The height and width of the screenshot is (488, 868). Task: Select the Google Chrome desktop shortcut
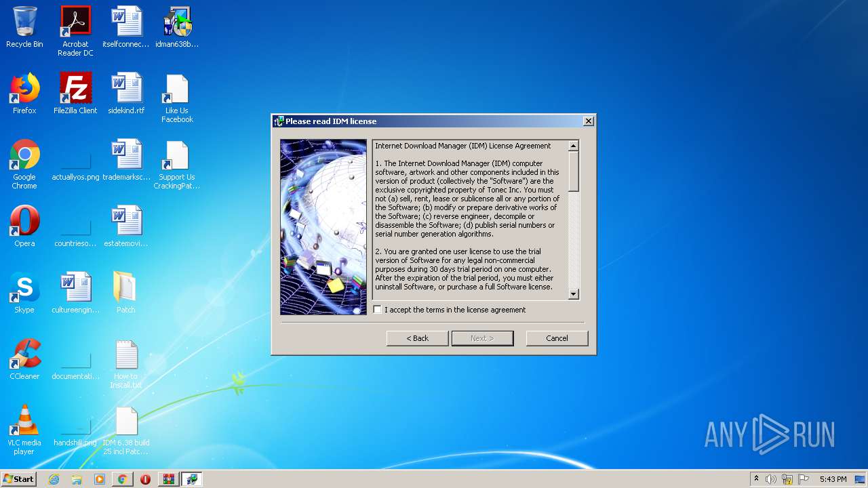tap(24, 165)
